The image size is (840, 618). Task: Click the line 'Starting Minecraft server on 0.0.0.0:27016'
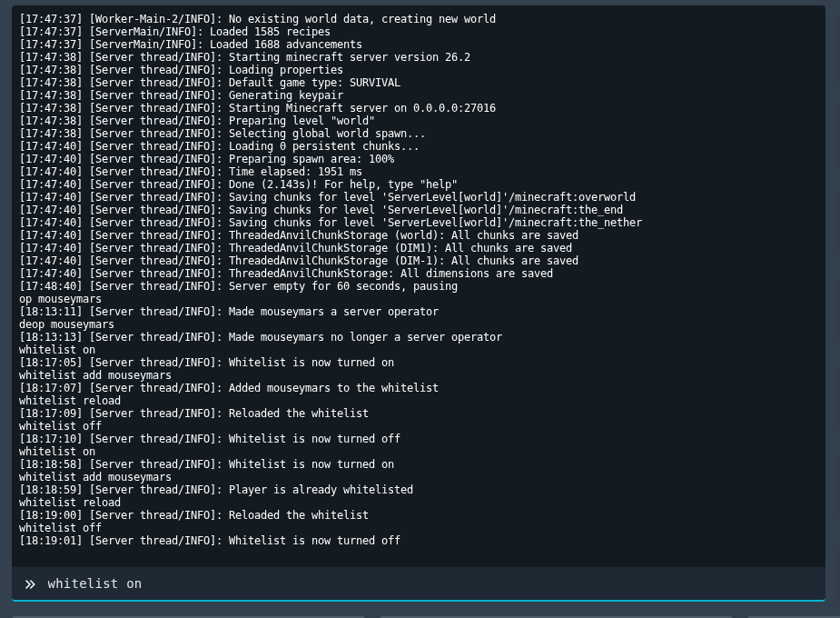pyautogui.click(x=257, y=108)
